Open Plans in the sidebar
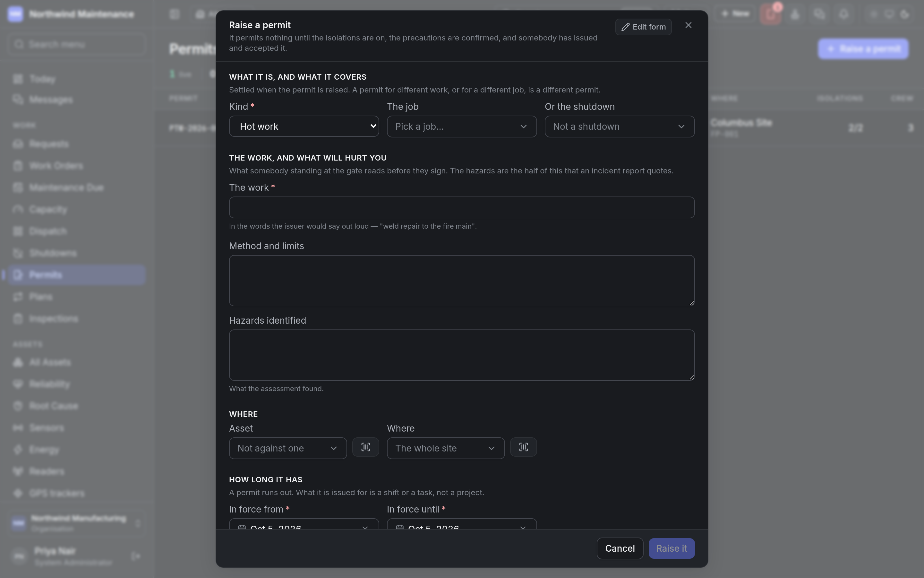Viewport: 924px width, 578px height. (76, 297)
